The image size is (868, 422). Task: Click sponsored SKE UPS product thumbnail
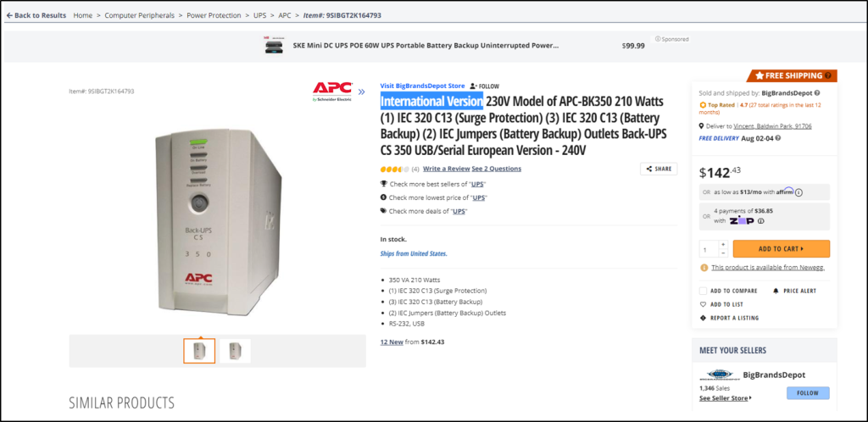275,46
